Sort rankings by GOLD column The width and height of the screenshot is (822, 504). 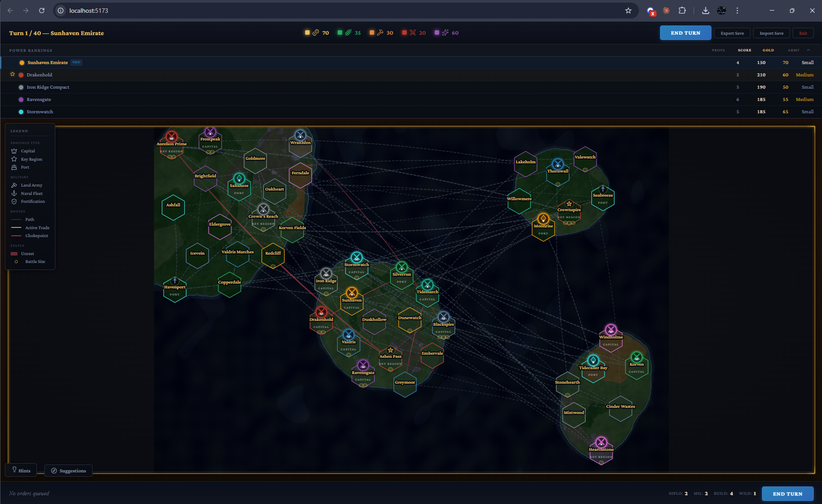[768, 50]
